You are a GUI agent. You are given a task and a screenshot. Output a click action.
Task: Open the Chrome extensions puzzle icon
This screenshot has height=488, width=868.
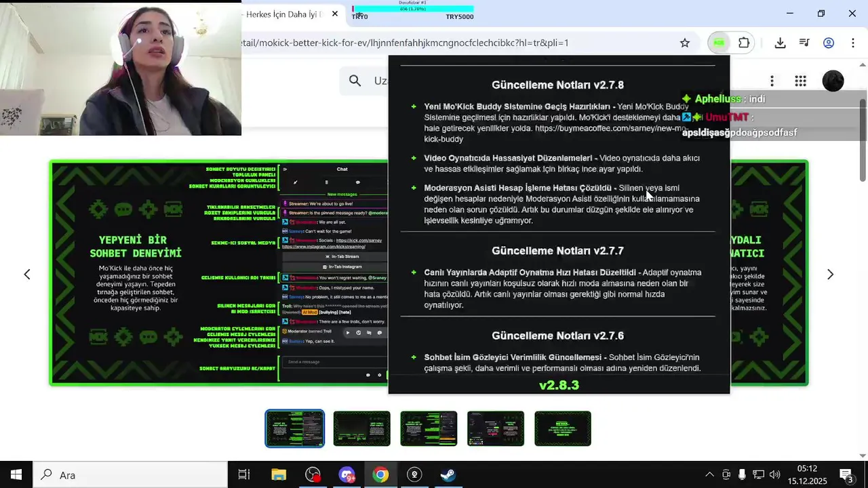click(744, 43)
